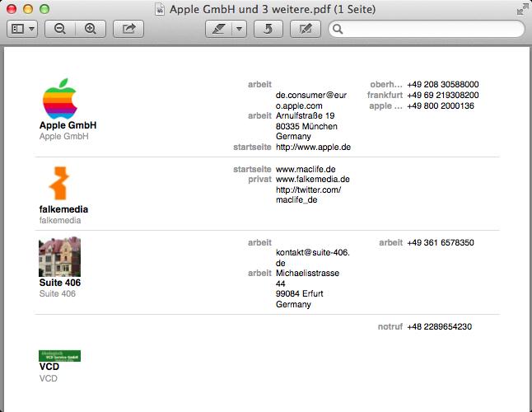Zoom out with the minus magnifier

(x=60, y=29)
